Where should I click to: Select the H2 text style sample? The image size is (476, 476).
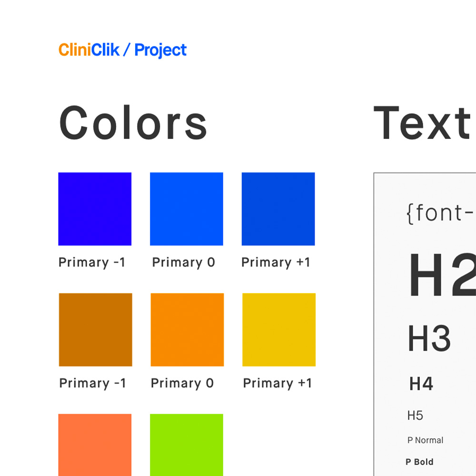[x=443, y=275]
